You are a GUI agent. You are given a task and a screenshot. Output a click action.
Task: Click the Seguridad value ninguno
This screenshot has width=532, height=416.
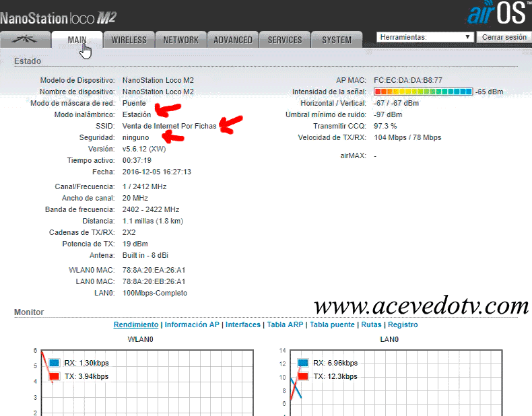[135, 137]
